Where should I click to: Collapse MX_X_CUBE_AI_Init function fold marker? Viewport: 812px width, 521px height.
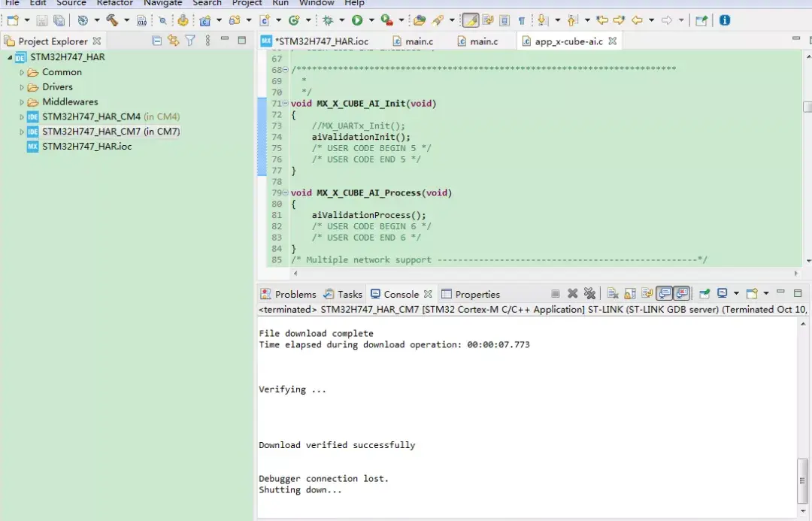coord(286,104)
